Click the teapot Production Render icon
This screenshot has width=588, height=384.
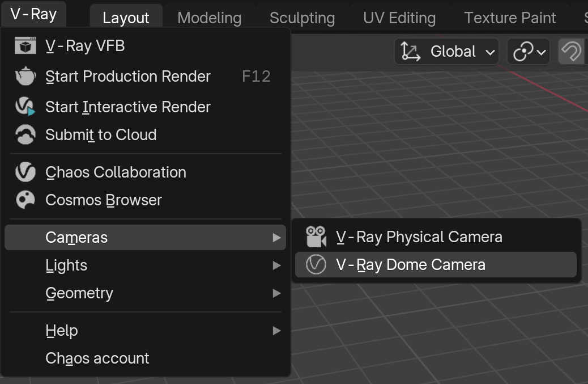click(x=25, y=76)
